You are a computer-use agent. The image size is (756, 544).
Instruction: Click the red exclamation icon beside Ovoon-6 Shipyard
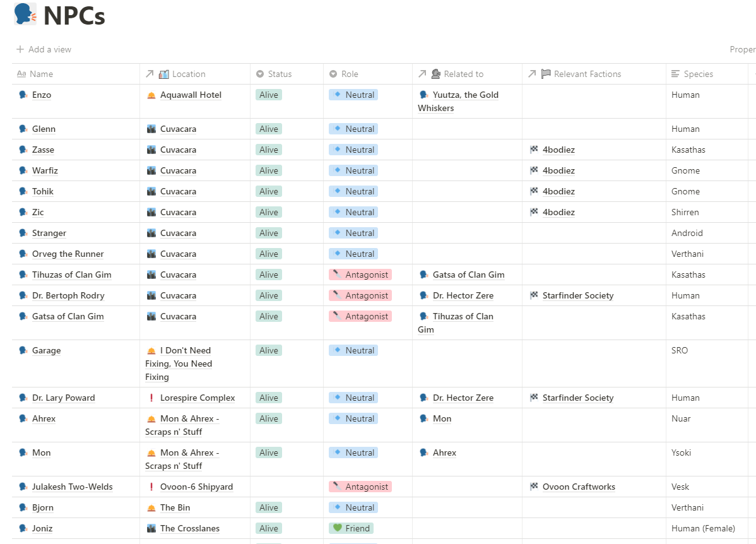pos(151,487)
